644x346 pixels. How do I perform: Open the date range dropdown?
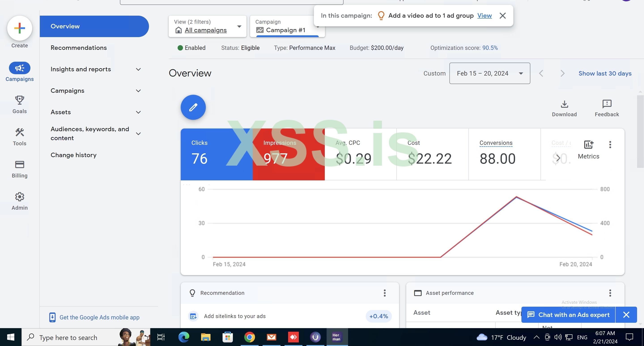tap(489, 74)
